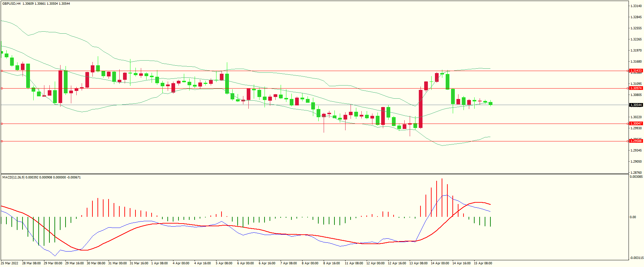
Task: Click the 1.31095 price scale value
Action: click(x=636, y=84)
